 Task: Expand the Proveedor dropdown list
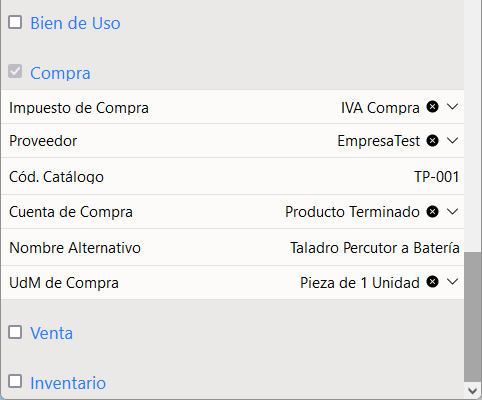452,141
